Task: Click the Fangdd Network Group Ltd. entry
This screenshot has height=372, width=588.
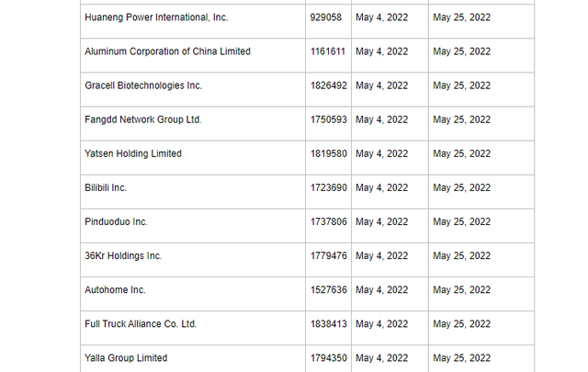Action: [143, 119]
